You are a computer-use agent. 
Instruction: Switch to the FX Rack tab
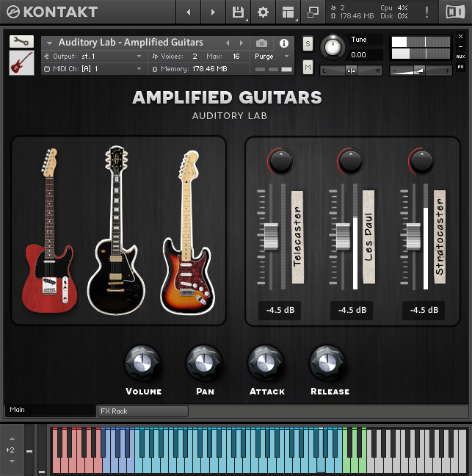pos(142,411)
